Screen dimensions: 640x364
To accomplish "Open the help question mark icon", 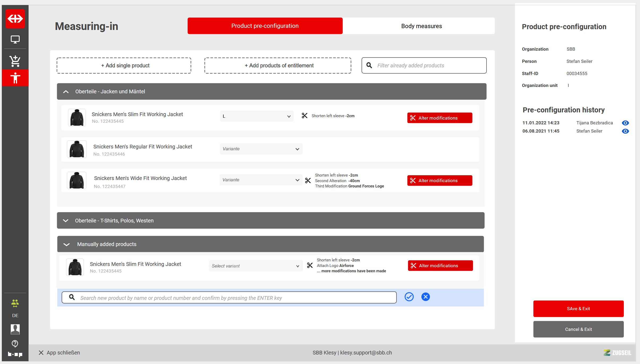I will coord(15,344).
